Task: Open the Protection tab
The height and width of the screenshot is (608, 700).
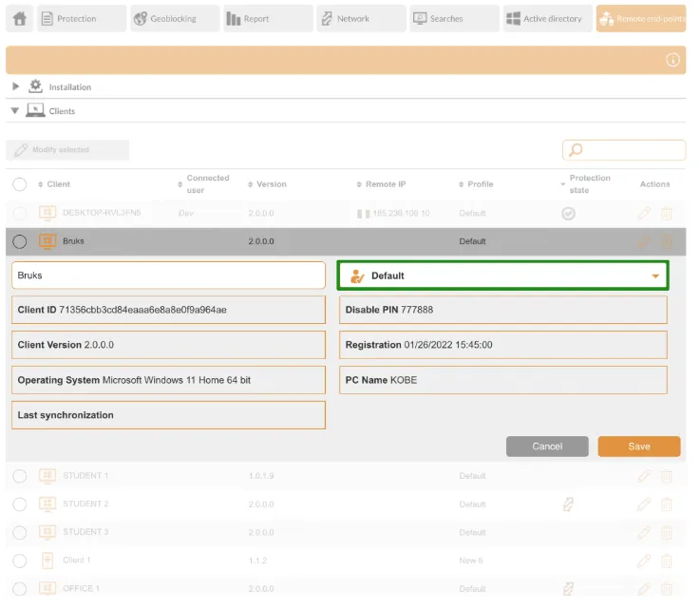Action: [x=82, y=19]
